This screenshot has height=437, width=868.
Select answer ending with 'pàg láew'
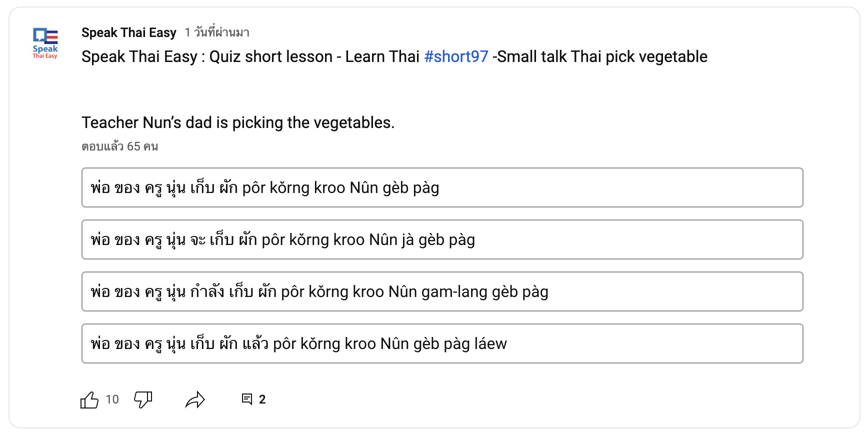tap(442, 343)
